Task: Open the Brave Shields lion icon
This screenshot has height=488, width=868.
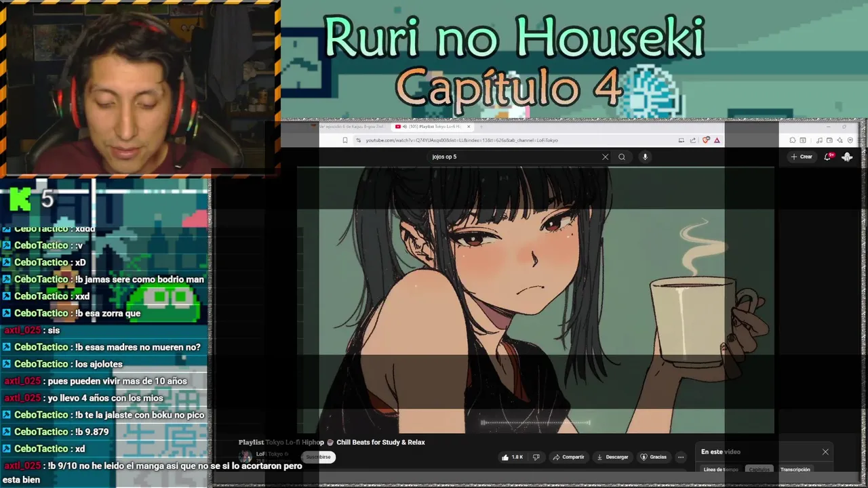Action: click(706, 140)
